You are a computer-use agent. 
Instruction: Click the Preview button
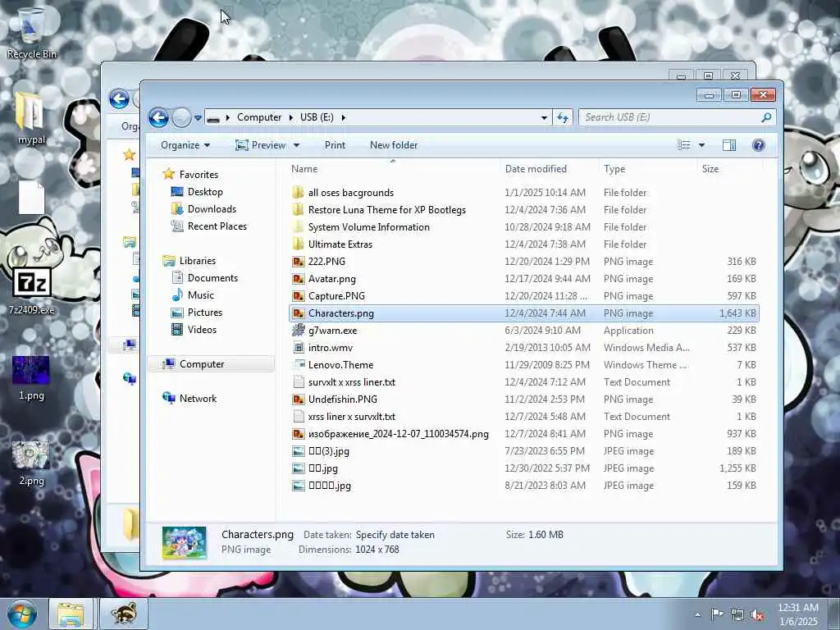coord(260,145)
